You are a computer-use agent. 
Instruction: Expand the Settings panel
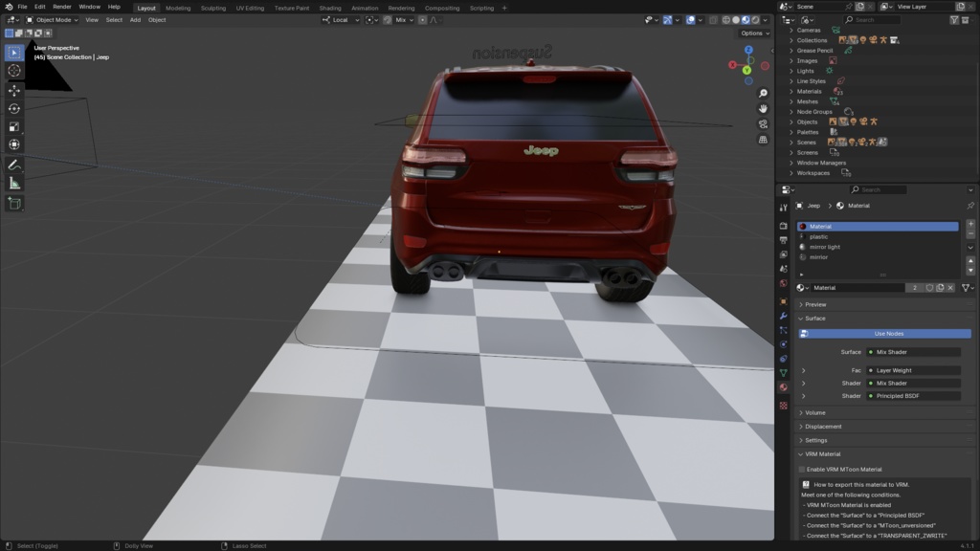pyautogui.click(x=815, y=440)
